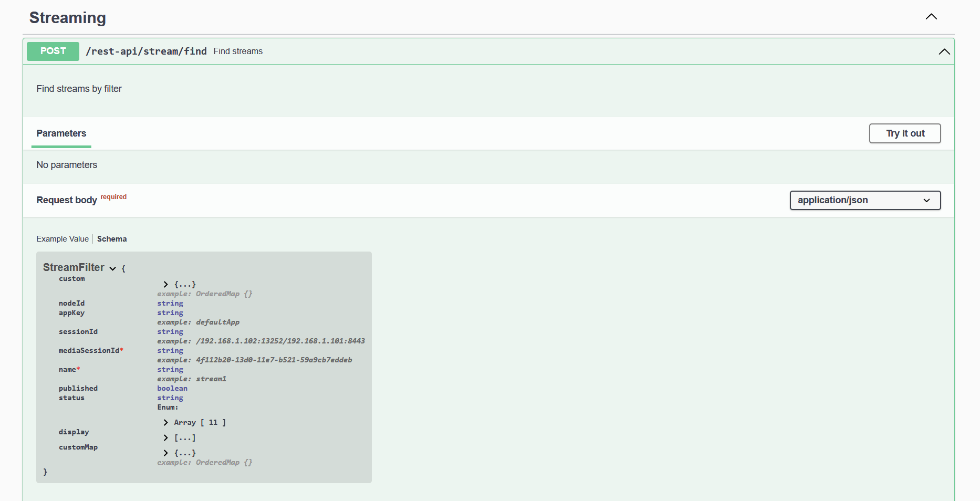Click the sessionId example IP address value
The width and height of the screenshot is (980, 501).
pos(280,341)
